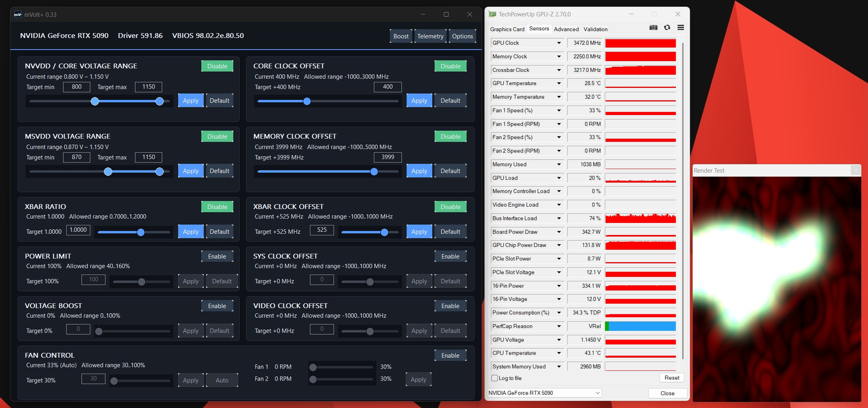Expand the 16-Pin Power sensor dropdown
The image size is (868, 408).
(559, 286)
